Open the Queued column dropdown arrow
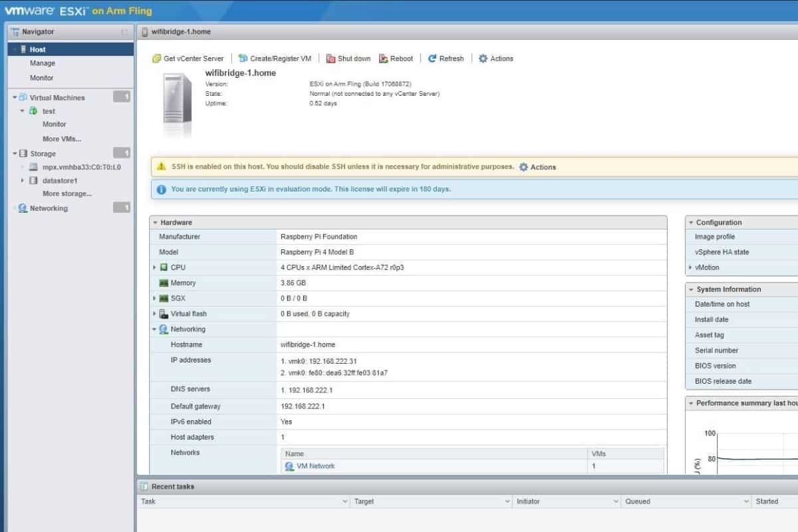The image size is (798, 532). coord(745,501)
